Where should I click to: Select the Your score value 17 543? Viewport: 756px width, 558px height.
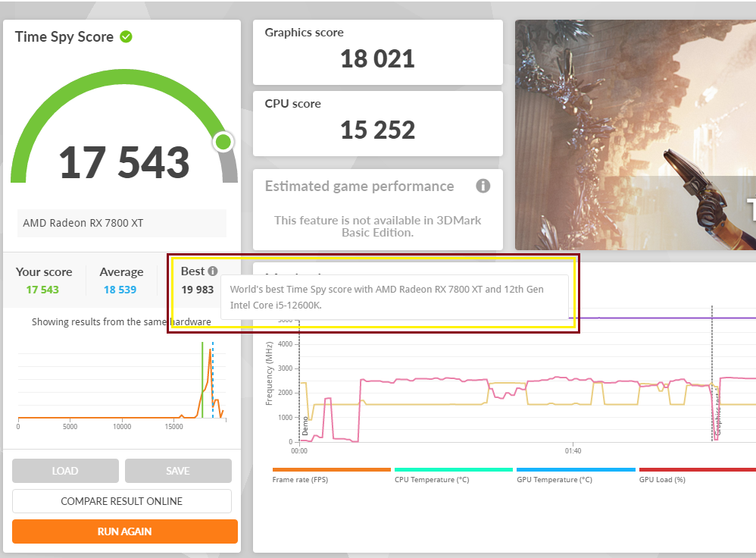tap(42, 290)
